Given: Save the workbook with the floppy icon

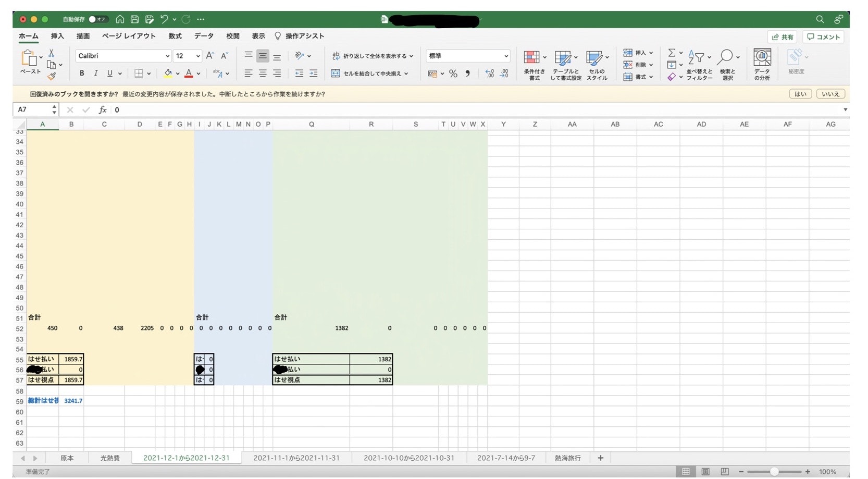Looking at the screenshot, I should [x=134, y=19].
